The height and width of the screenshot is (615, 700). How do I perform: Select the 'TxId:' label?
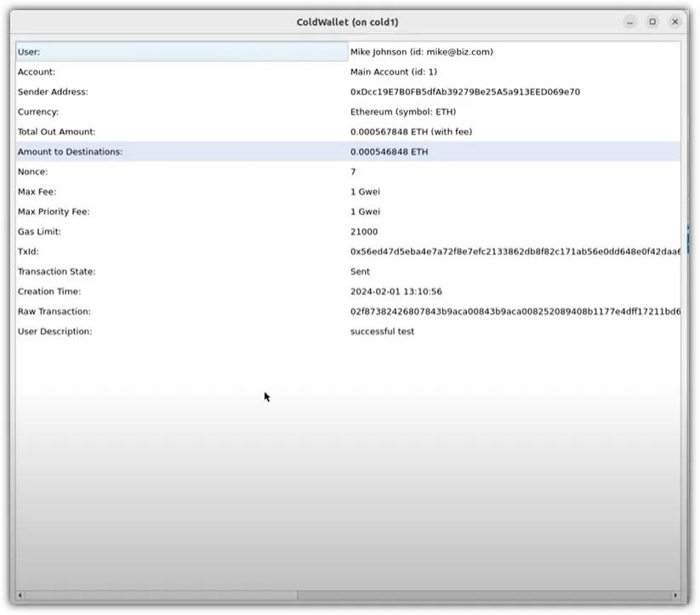click(28, 252)
